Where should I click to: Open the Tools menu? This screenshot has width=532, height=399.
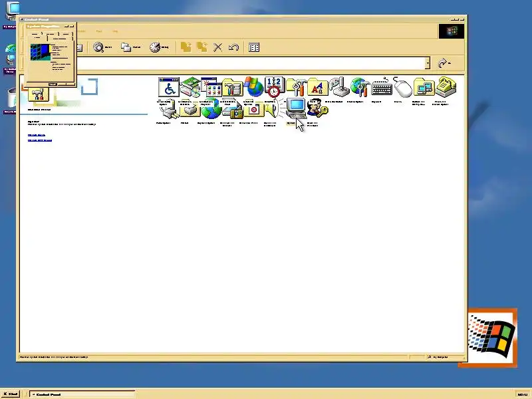coord(98,31)
